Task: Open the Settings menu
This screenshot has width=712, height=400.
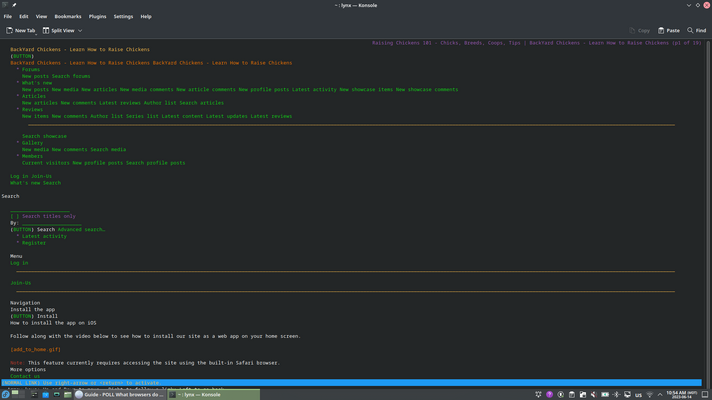Action: [x=123, y=16]
